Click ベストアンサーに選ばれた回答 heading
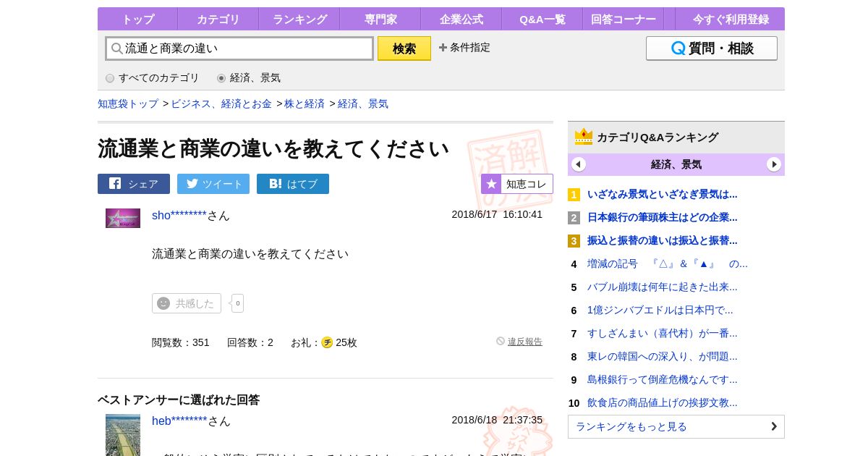This screenshot has height=456, width=868. [x=179, y=400]
